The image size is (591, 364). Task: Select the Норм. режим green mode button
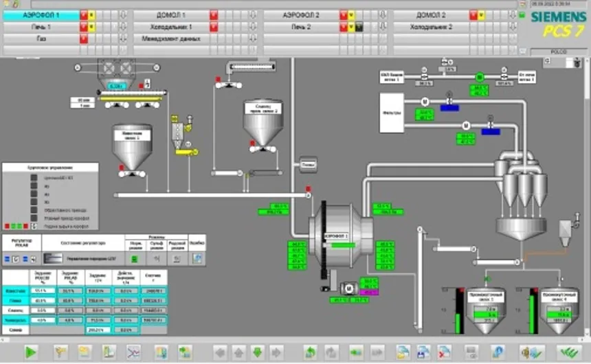point(135,258)
